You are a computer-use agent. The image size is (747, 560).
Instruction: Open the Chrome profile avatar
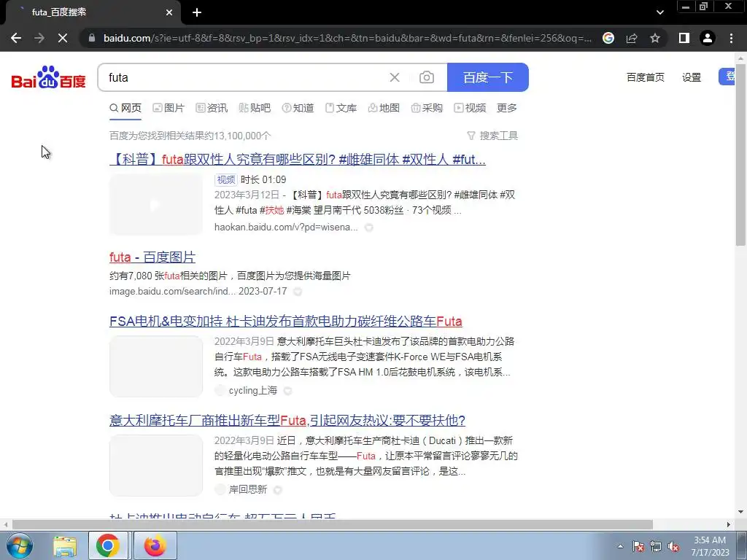coord(708,38)
